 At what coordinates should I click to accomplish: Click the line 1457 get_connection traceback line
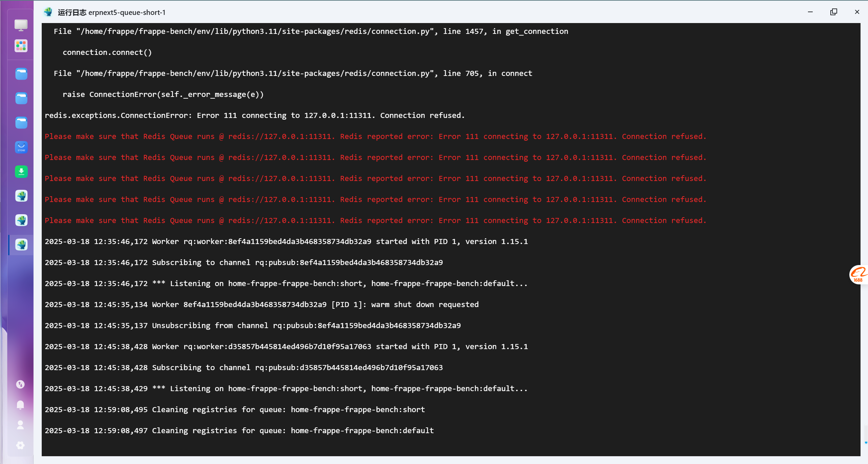[311, 31]
